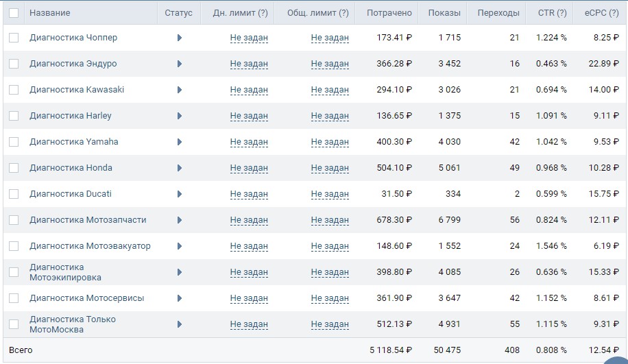Image resolution: width=628 pixels, height=364 pixels.
Task: Check the Диагностика Honda row checkbox
Action: [x=14, y=168]
